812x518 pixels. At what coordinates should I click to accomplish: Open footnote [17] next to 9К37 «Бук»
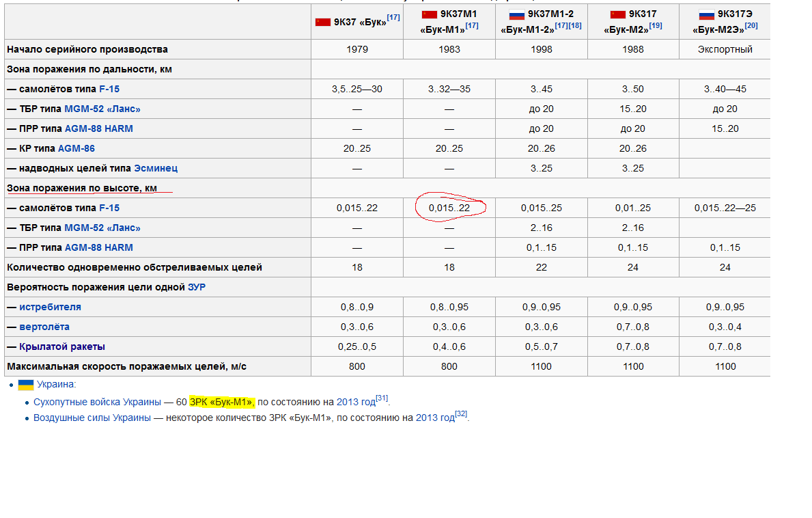pyautogui.click(x=393, y=18)
